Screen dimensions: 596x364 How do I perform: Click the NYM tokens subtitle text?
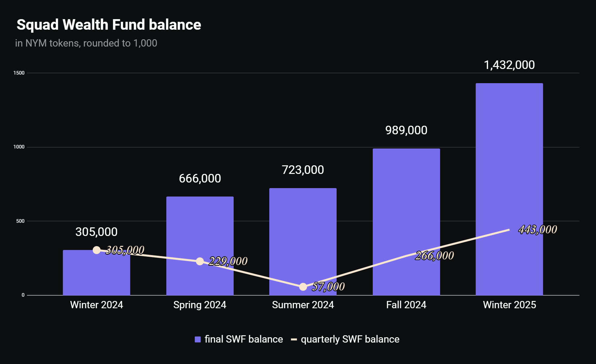pos(86,43)
